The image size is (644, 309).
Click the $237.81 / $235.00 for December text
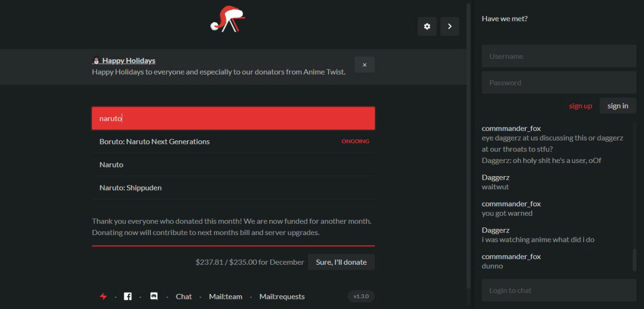(250, 262)
